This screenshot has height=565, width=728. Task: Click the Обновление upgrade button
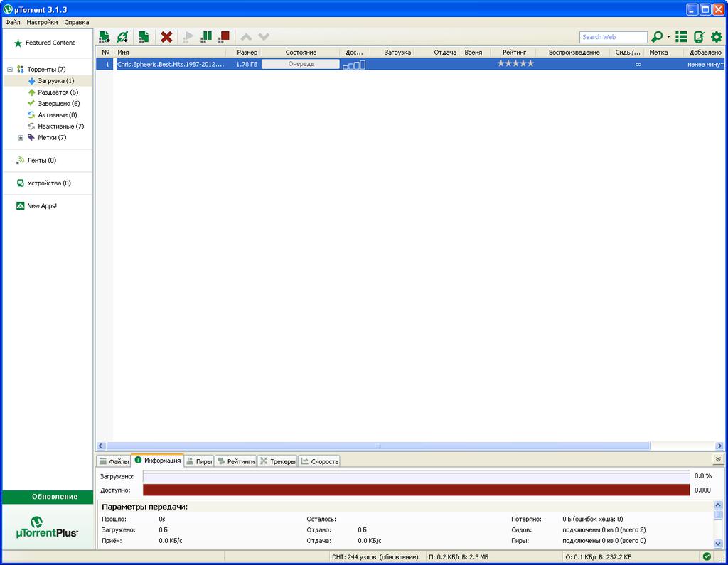48,497
